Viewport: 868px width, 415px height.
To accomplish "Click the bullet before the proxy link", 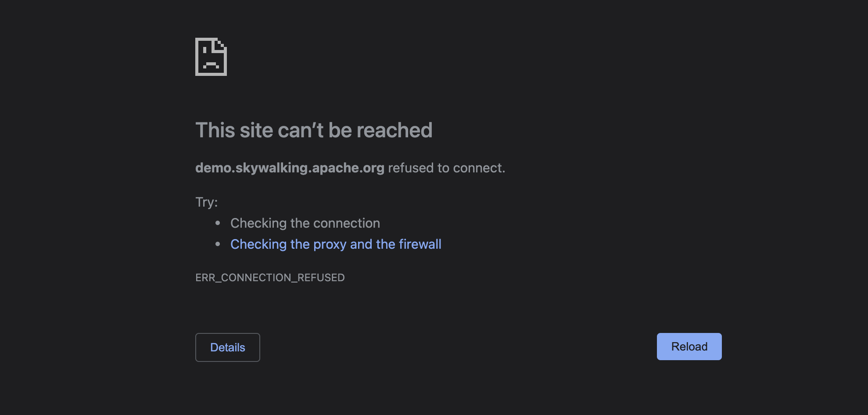I will click(x=218, y=244).
